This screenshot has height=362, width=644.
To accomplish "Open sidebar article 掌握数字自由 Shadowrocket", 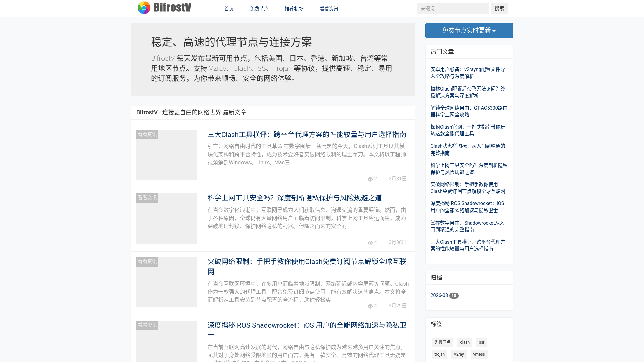I will tap(467, 226).
